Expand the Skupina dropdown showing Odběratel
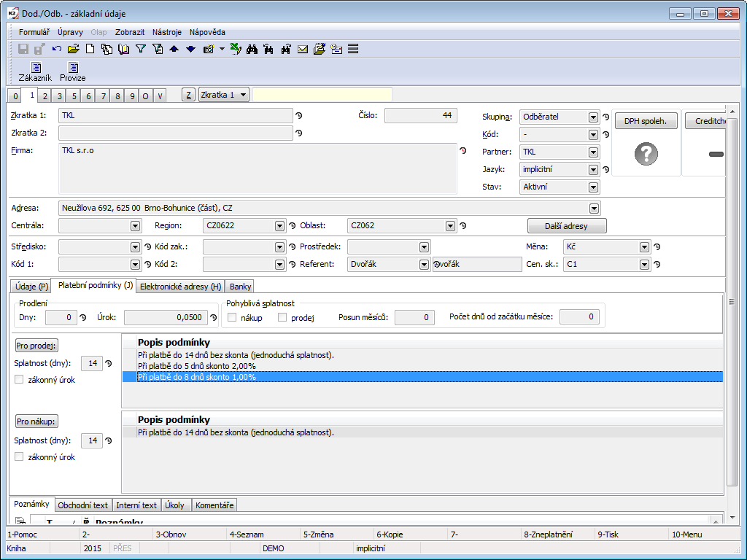Screen dimensions: 747x560 tap(593, 117)
